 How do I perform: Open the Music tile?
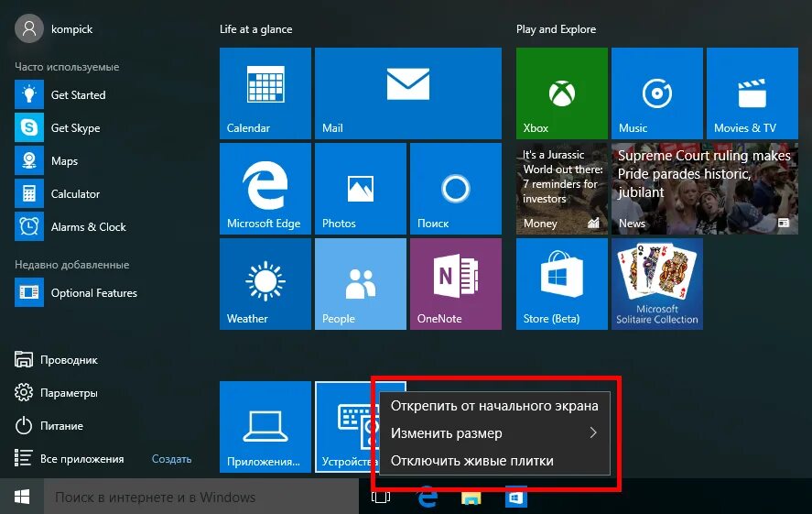pos(657,93)
